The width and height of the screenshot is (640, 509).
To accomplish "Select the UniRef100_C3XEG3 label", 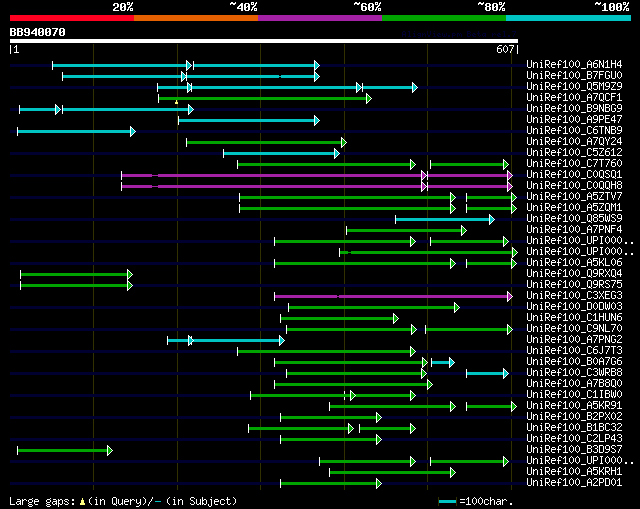I will [574, 296].
